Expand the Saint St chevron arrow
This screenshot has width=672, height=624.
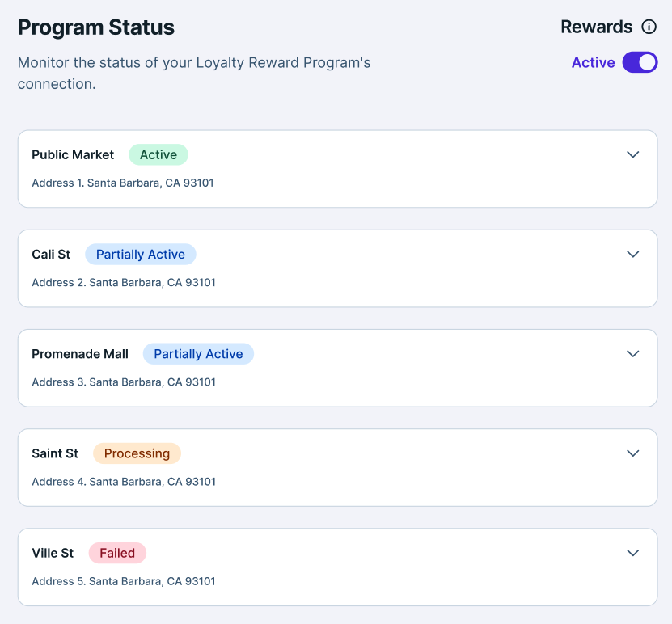(x=633, y=453)
